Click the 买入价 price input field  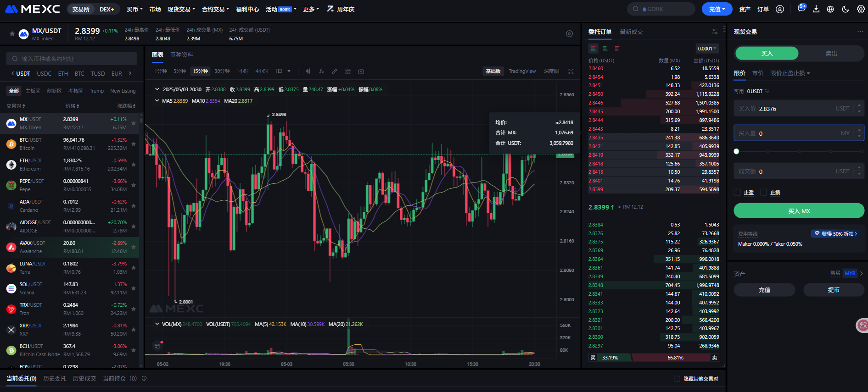pyautogui.click(x=799, y=109)
